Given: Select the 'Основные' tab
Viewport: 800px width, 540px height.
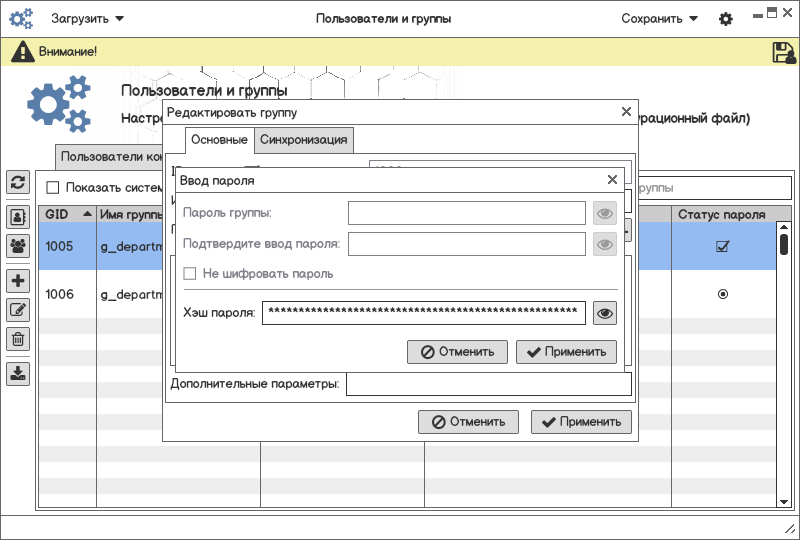Looking at the screenshot, I should click(219, 140).
